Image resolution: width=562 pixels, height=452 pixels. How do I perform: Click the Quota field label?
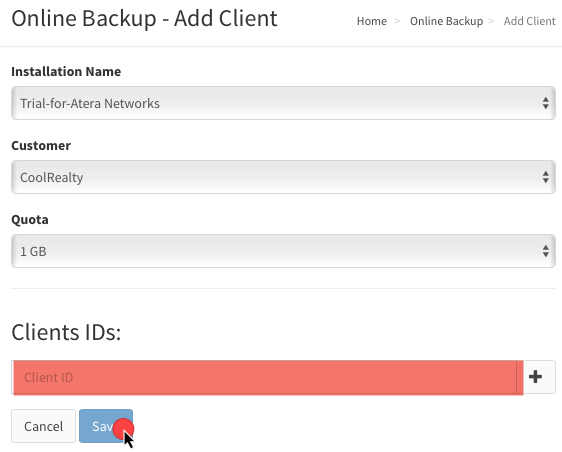[x=30, y=219]
